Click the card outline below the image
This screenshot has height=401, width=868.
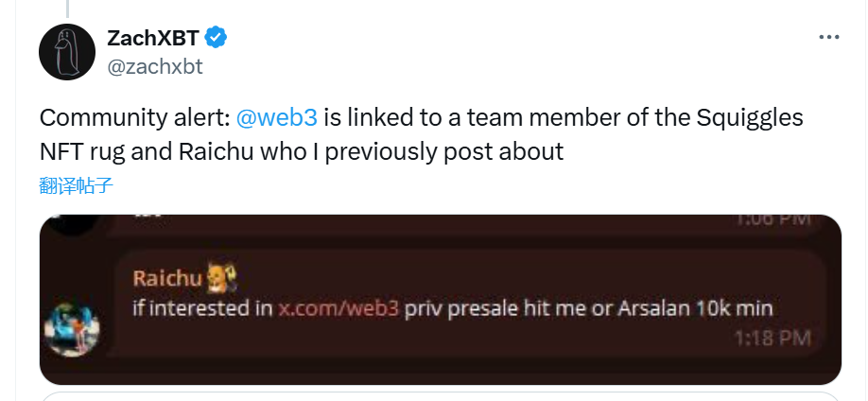click(440, 395)
